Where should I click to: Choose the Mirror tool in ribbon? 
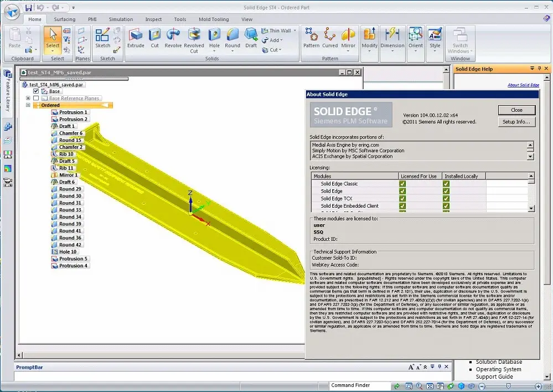348,38
